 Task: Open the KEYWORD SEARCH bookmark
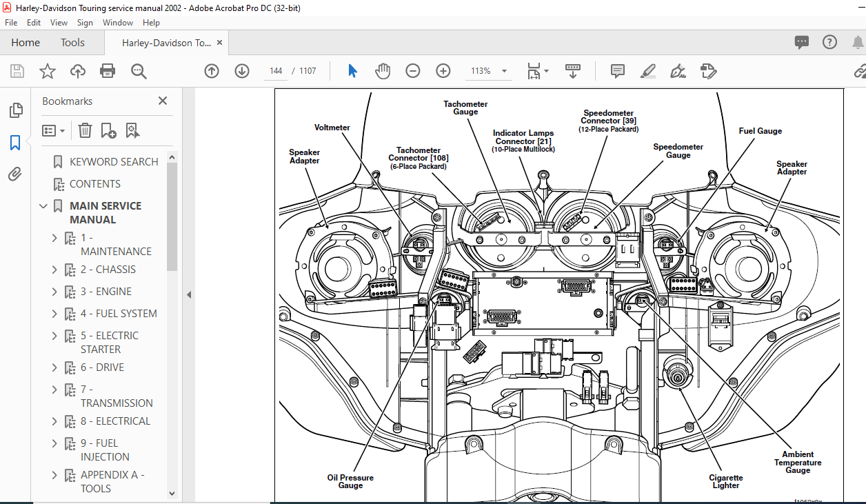tap(114, 161)
